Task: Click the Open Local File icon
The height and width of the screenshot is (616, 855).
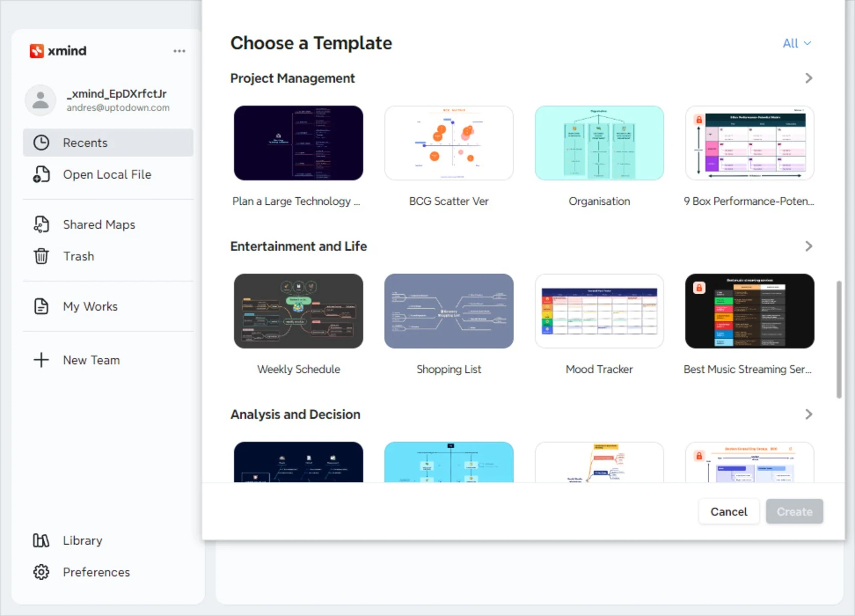Action: tap(41, 175)
